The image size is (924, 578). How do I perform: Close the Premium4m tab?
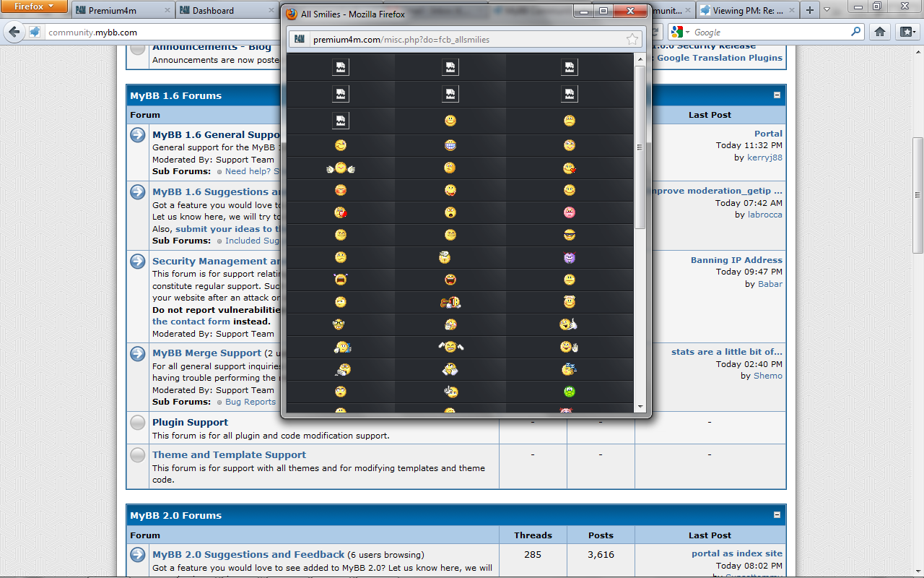pyautogui.click(x=167, y=10)
